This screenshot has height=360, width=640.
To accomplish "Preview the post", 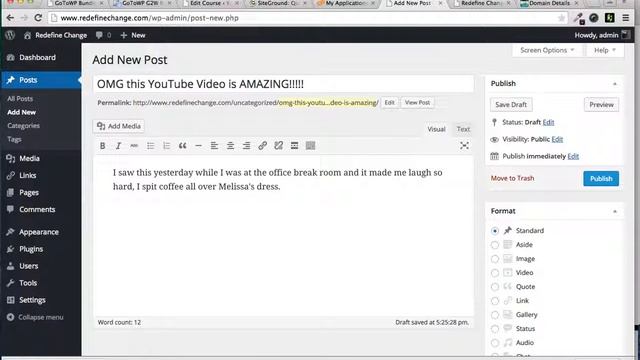I will point(601,104).
